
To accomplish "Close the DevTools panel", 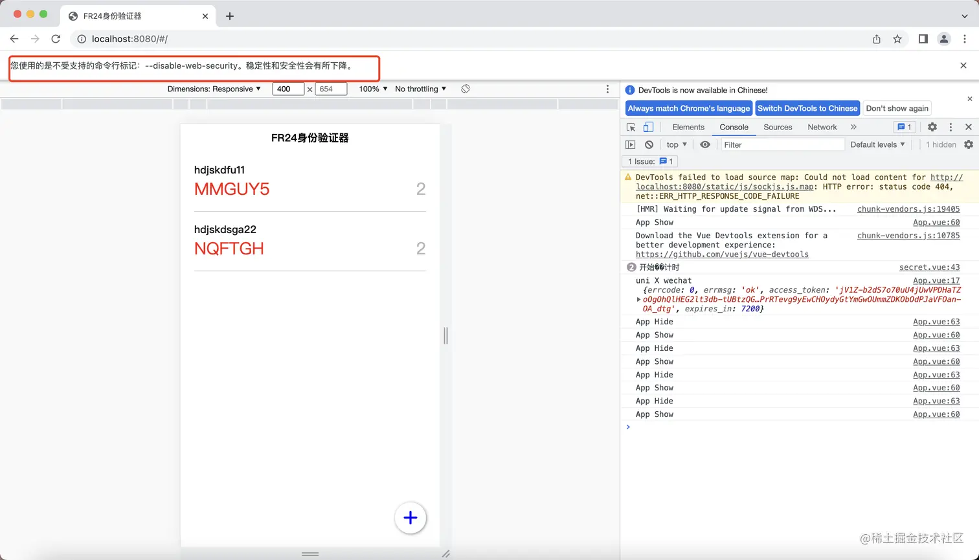I will click(x=969, y=127).
